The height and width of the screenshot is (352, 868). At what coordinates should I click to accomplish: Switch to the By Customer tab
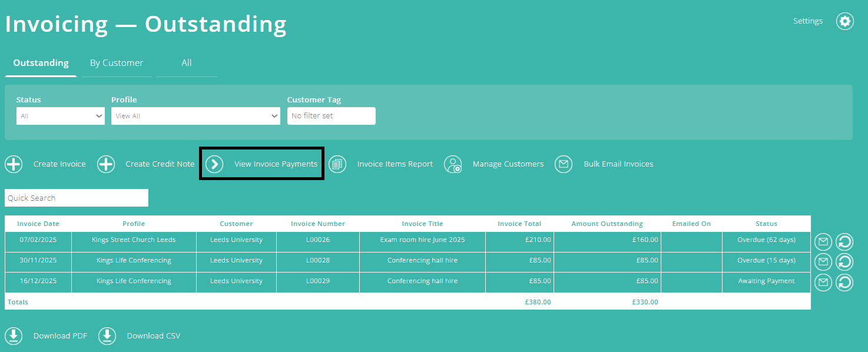pyautogui.click(x=116, y=62)
